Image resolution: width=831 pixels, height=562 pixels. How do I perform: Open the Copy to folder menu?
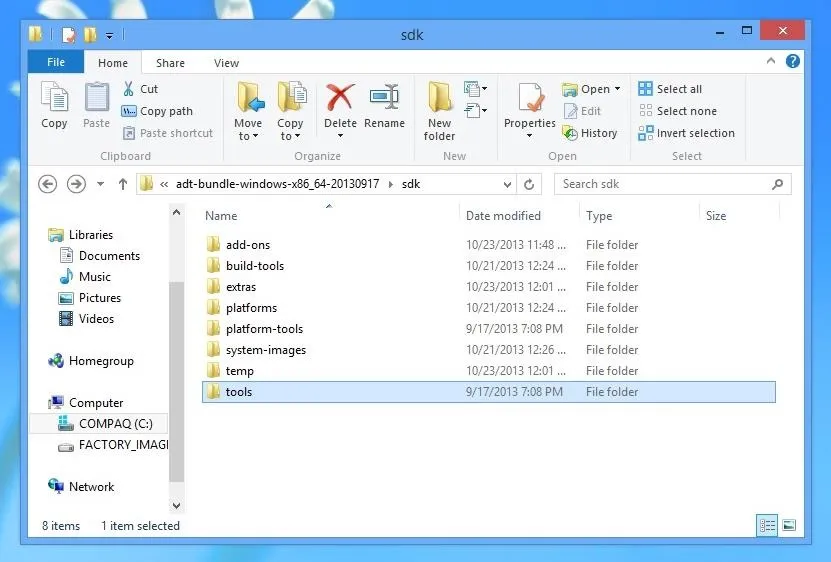point(290,111)
